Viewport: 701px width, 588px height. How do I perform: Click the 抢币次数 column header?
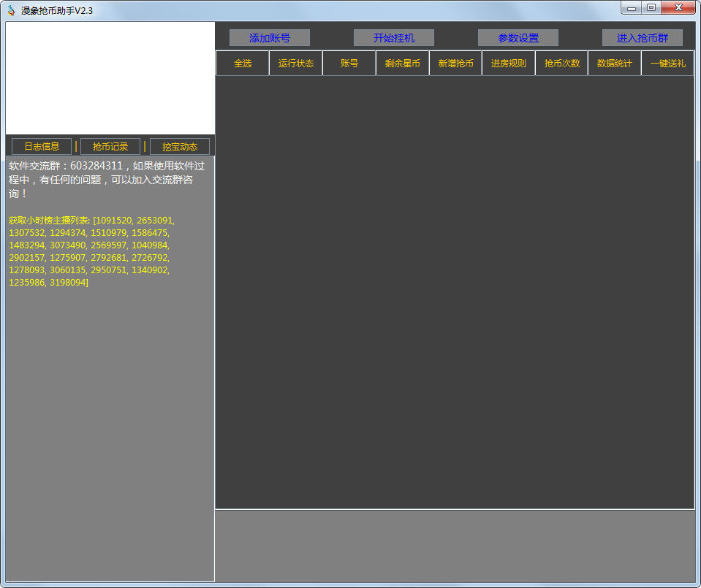(561, 64)
